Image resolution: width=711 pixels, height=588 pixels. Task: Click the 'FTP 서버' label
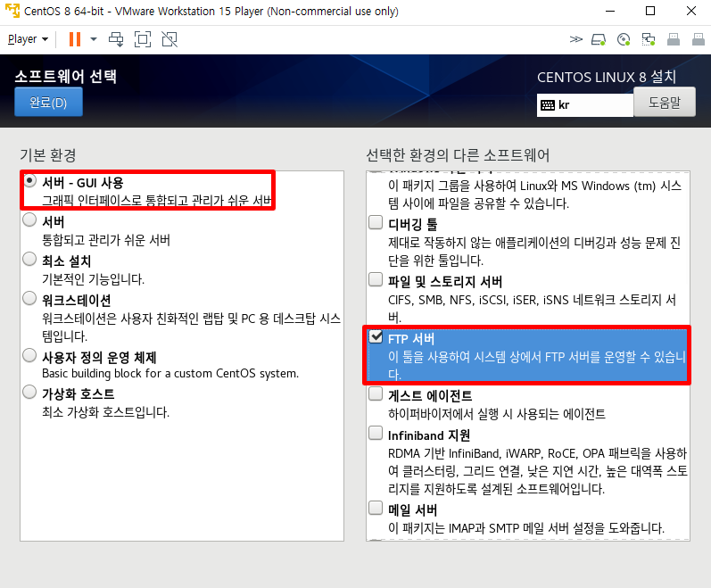point(411,339)
